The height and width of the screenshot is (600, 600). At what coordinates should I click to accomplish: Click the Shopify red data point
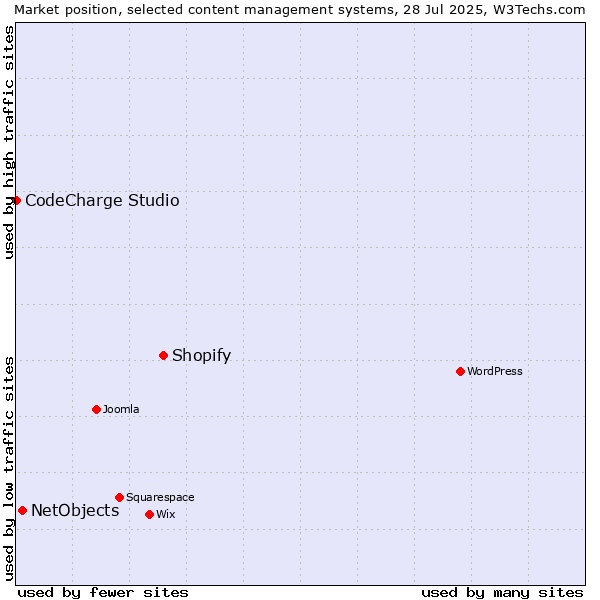(x=163, y=355)
